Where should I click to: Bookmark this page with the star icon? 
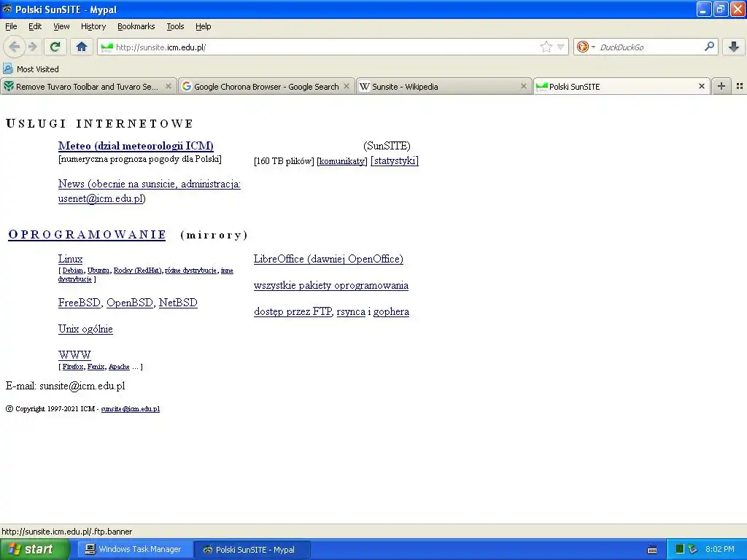point(546,47)
